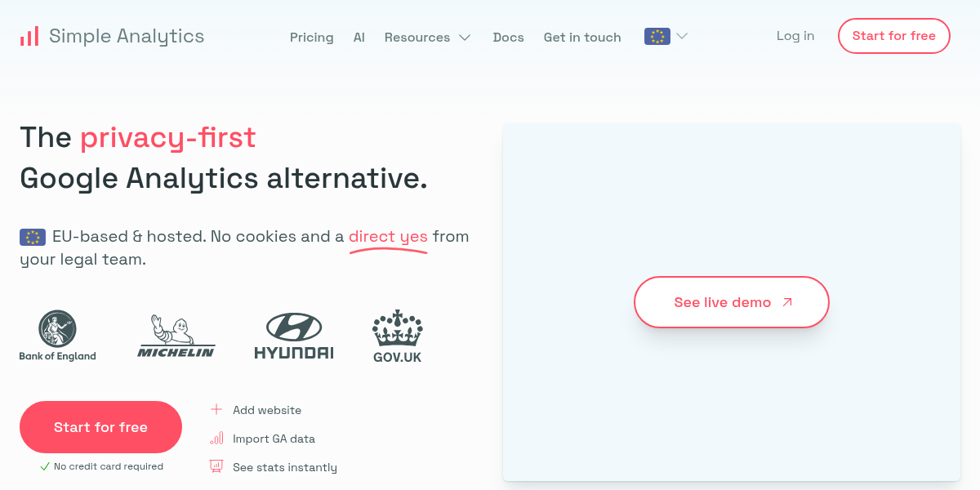Click the Michelin logo
The height and width of the screenshot is (490, 980).
[x=176, y=336]
